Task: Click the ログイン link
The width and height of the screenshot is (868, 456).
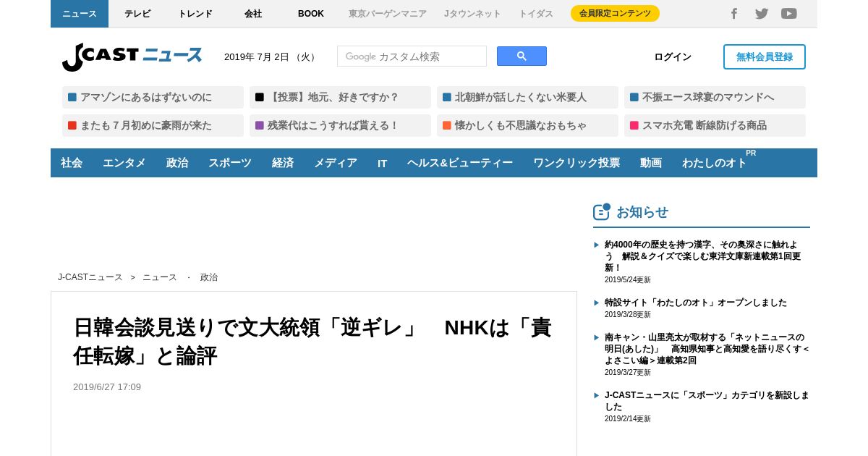Action: click(x=673, y=57)
